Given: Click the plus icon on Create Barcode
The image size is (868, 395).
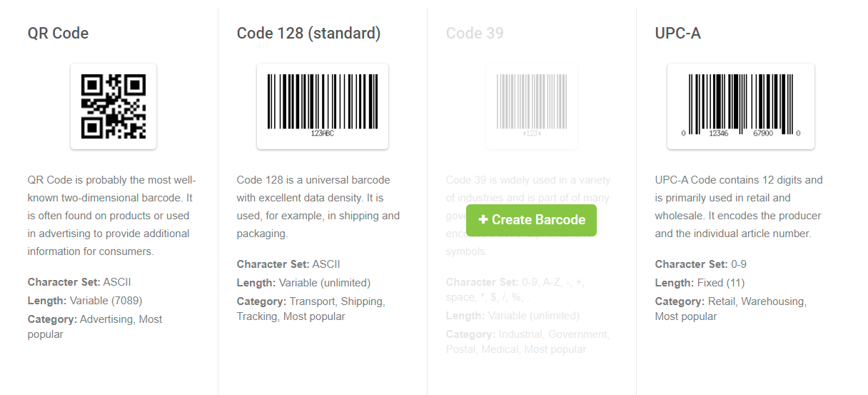Looking at the screenshot, I should [x=483, y=220].
